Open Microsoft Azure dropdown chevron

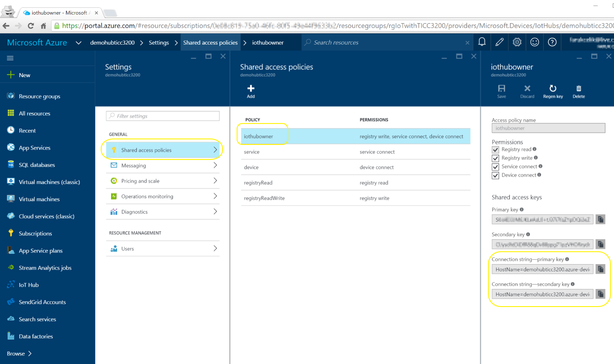(x=78, y=42)
